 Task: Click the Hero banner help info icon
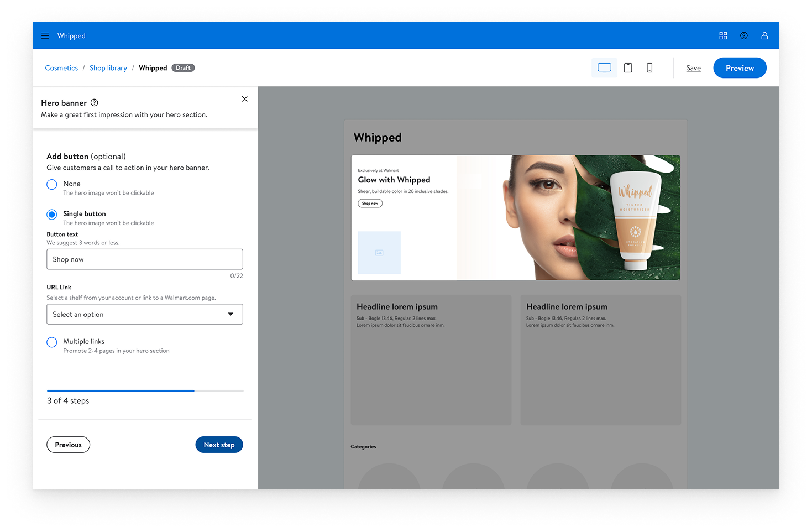click(x=95, y=103)
